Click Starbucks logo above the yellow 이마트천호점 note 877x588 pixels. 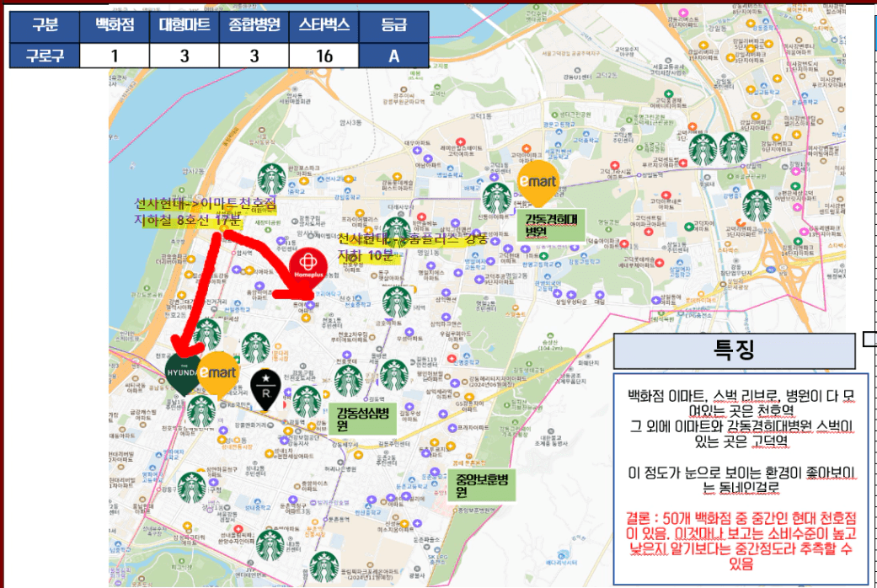point(272,179)
